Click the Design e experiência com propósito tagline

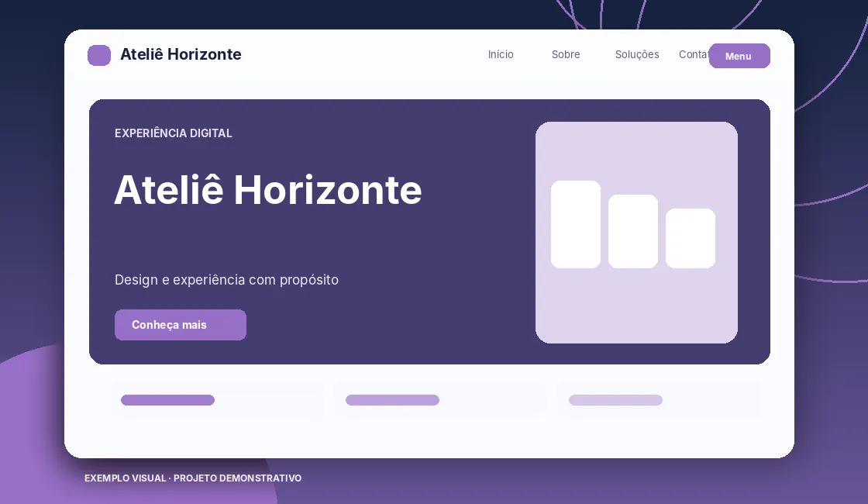coord(226,280)
